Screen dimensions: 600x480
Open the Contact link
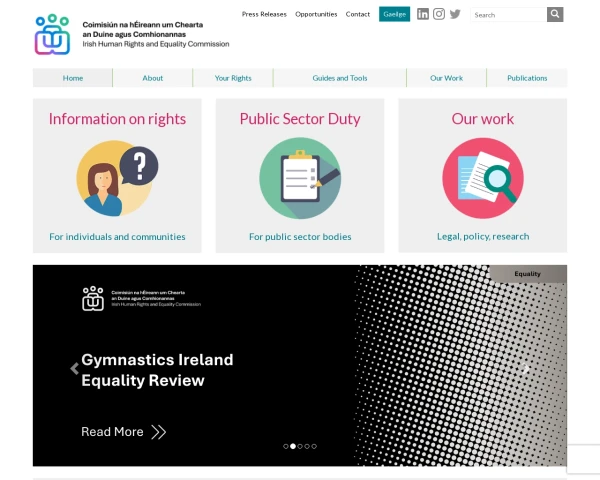click(358, 14)
